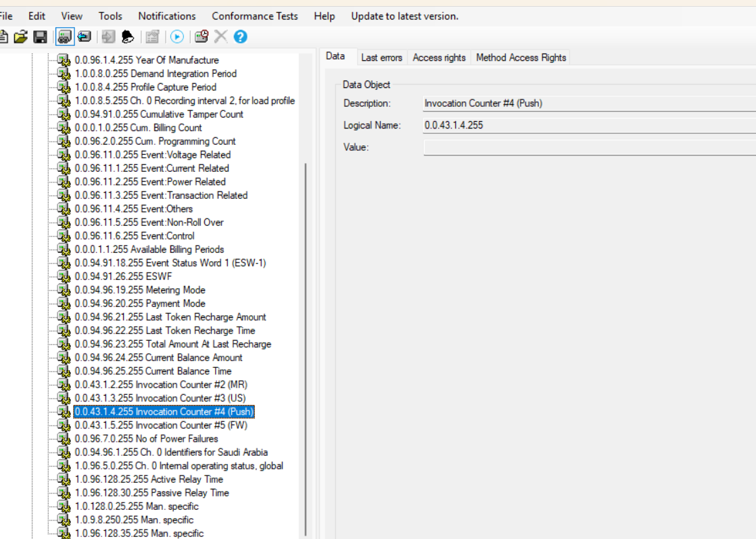This screenshot has width=756, height=539.
Task: Select Event:Current Related row
Action: coord(151,168)
